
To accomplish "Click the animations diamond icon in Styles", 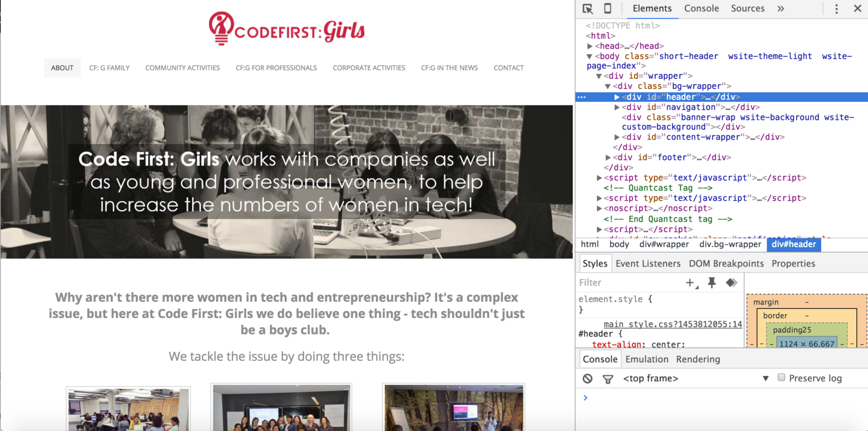I will click(x=732, y=283).
